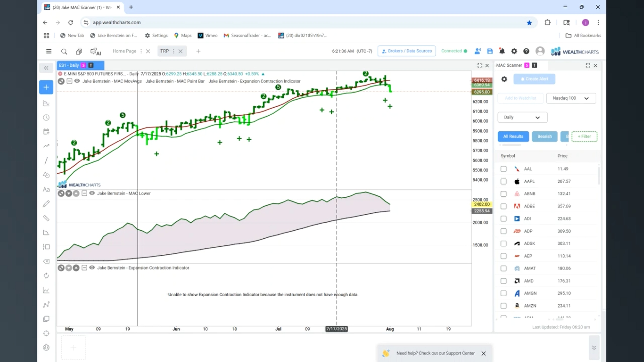Tick the AAPL checkbox
This screenshot has width=644, height=362.
pos(503,181)
